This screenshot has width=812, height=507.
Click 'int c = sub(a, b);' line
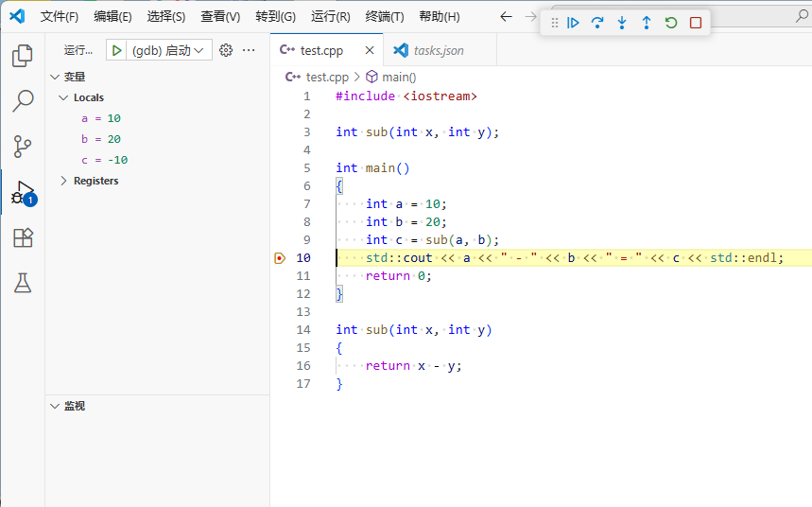coord(432,240)
